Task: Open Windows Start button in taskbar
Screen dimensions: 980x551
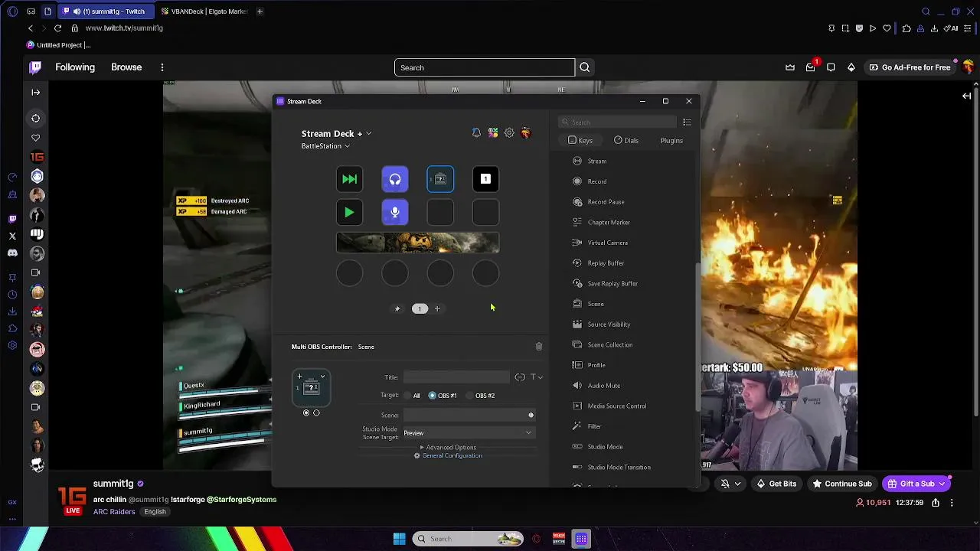Action: pos(399,539)
